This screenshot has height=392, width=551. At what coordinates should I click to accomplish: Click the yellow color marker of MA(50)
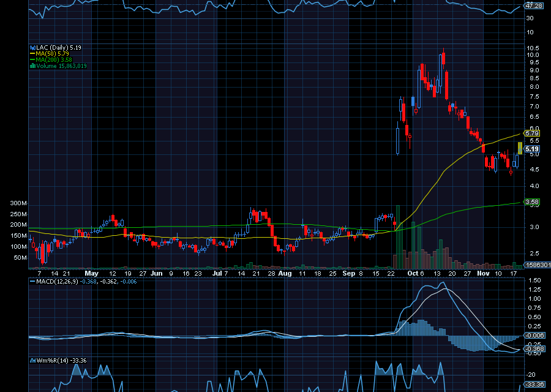point(32,53)
